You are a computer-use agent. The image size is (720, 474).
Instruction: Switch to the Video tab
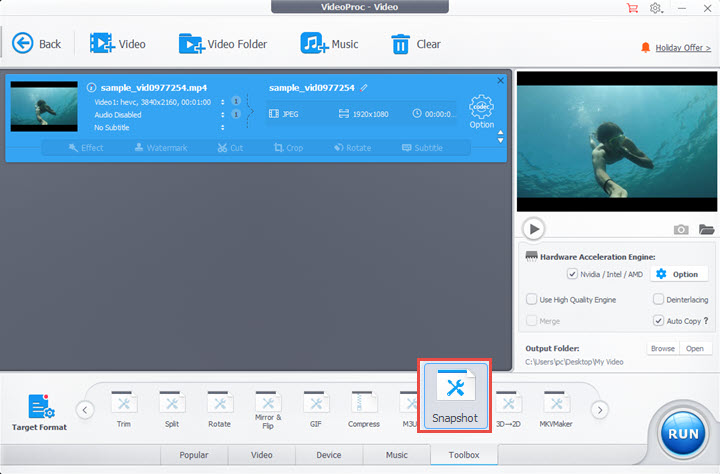pyautogui.click(x=262, y=455)
